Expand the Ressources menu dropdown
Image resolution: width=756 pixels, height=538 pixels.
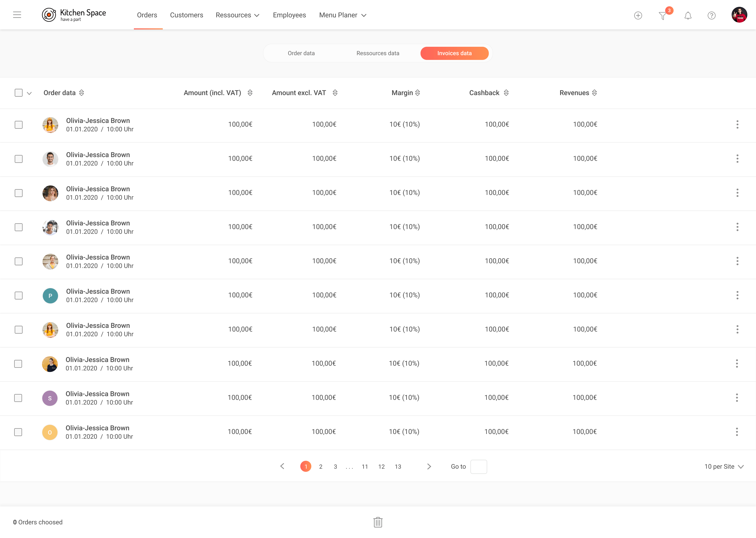pos(237,15)
